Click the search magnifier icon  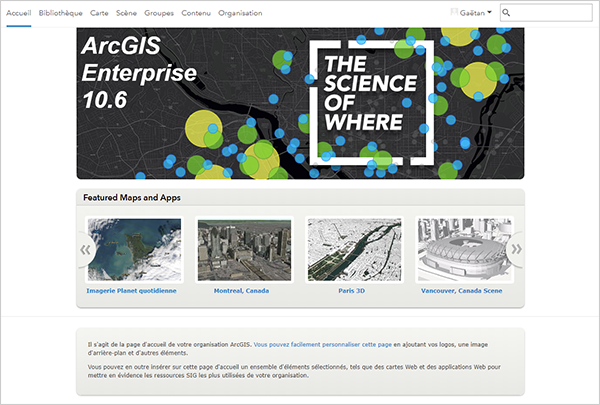pyautogui.click(x=506, y=13)
